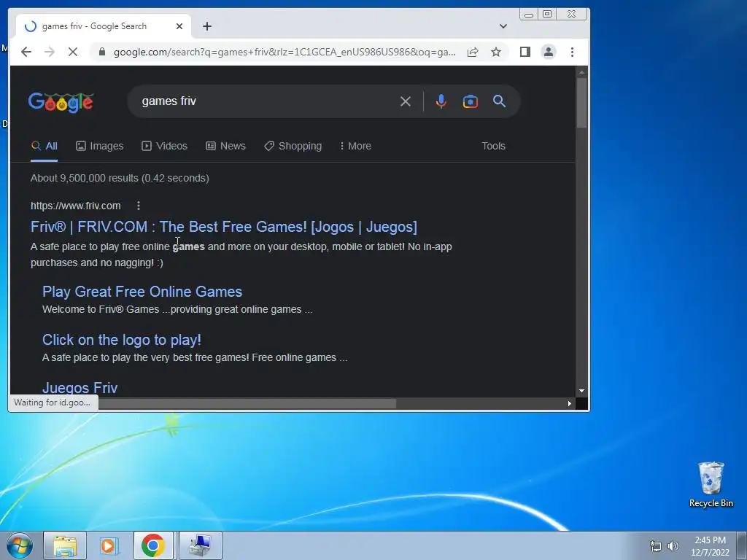
Task: Open the network tray icon
Action: [656, 546]
